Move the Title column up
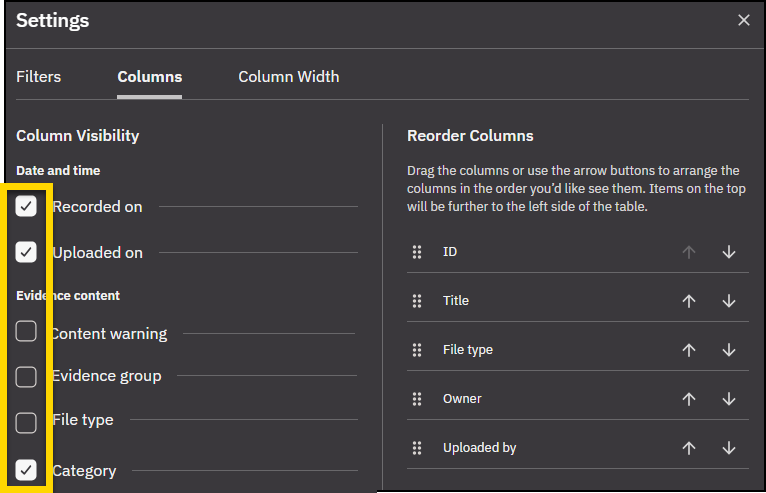Screen dimensions: 766x493 (688, 301)
